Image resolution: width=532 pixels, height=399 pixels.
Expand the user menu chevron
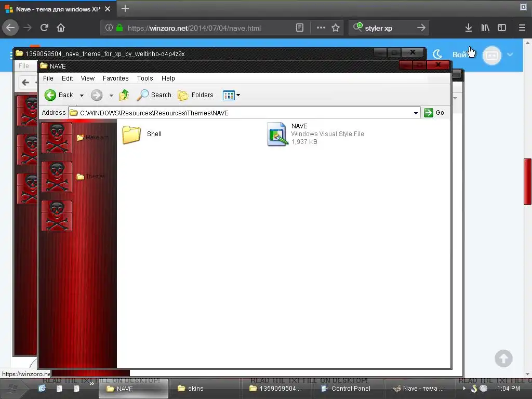click(510, 54)
